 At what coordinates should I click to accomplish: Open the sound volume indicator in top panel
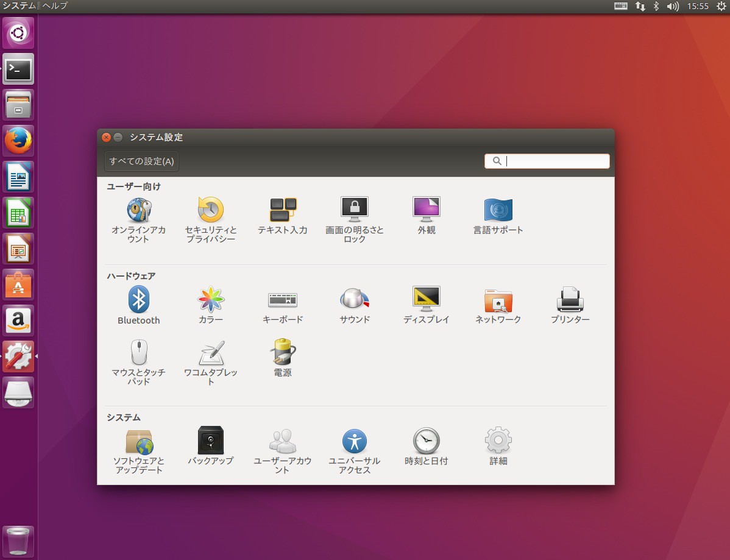click(x=673, y=6)
